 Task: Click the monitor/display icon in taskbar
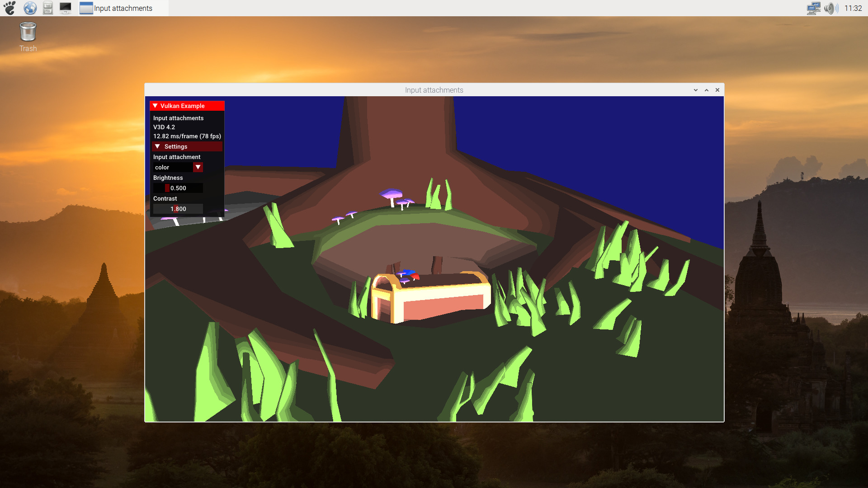coord(65,8)
